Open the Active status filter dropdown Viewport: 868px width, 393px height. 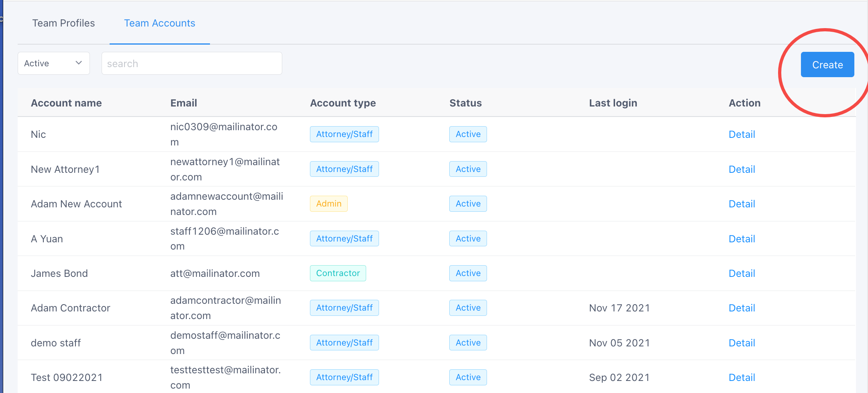pos(53,63)
